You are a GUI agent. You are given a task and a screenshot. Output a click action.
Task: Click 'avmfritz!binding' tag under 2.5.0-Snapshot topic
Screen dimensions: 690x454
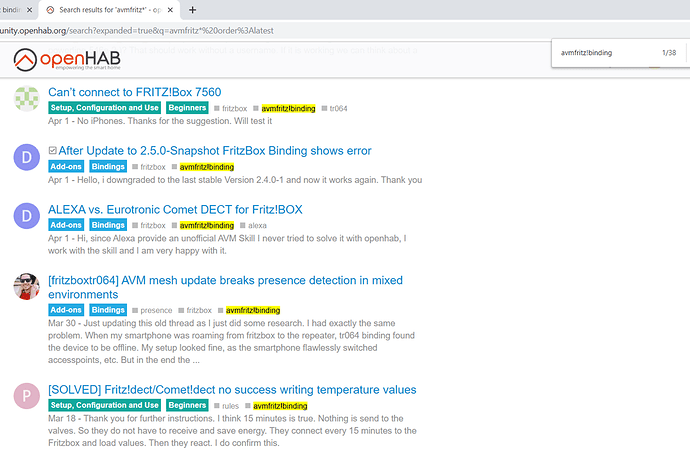point(206,167)
